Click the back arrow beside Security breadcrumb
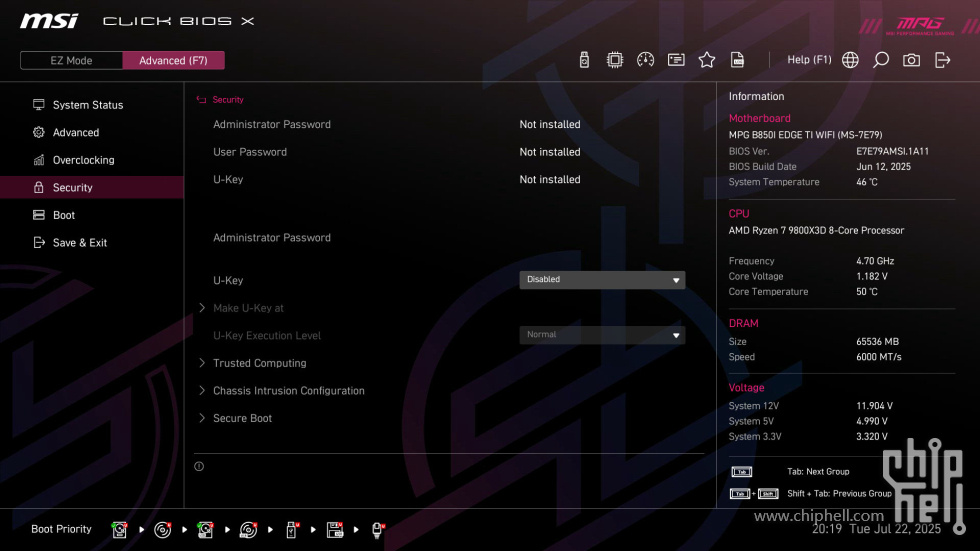 (x=201, y=100)
